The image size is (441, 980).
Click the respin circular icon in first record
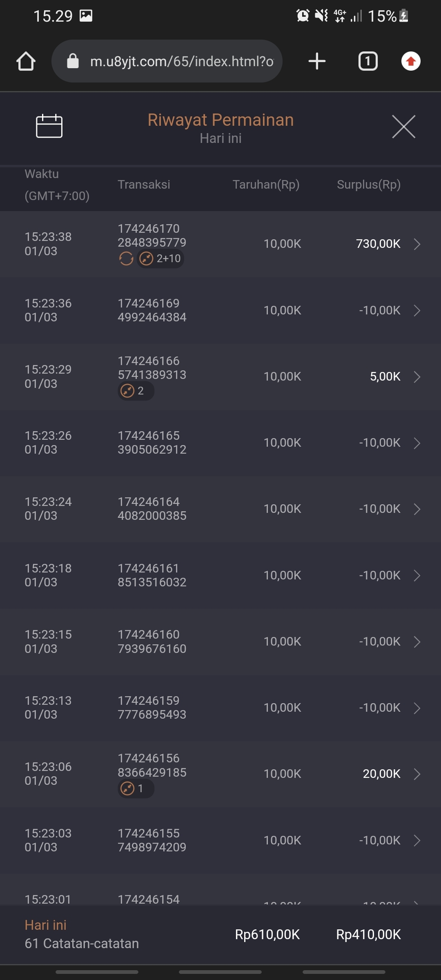[126, 258]
